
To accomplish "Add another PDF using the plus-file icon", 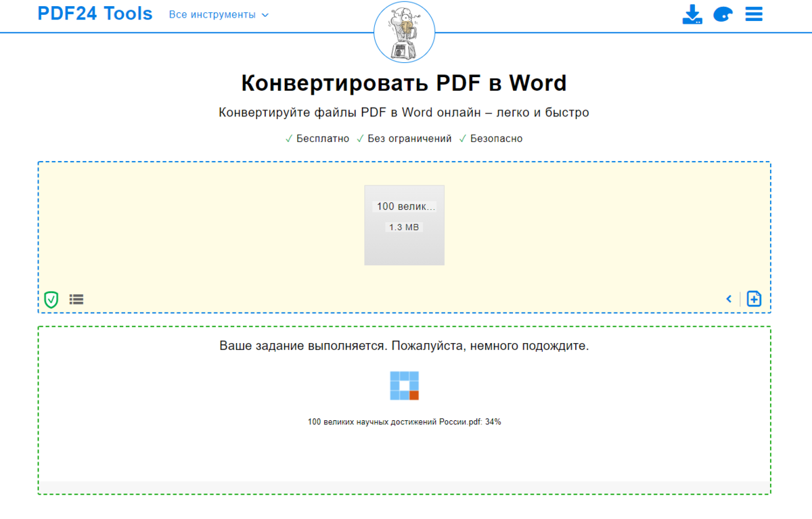I will pos(754,298).
